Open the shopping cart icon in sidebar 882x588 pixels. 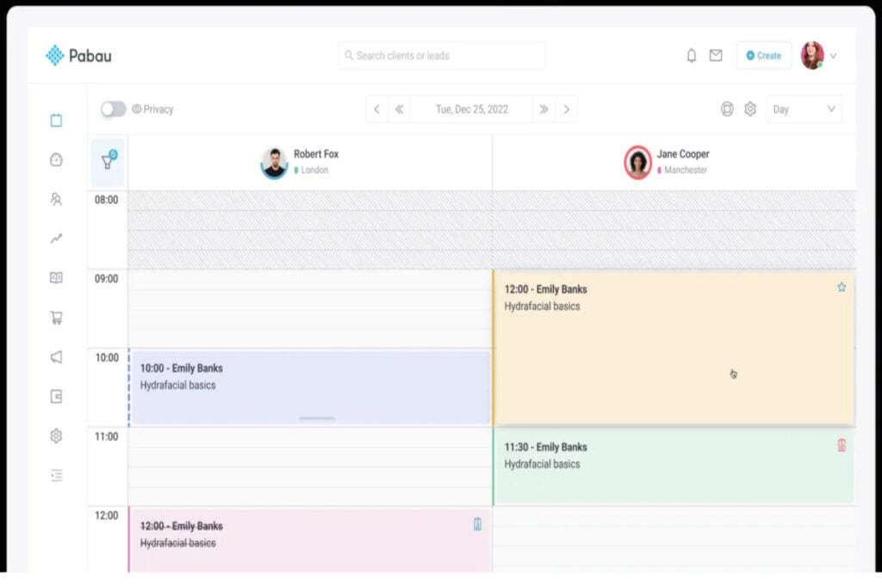(x=56, y=318)
